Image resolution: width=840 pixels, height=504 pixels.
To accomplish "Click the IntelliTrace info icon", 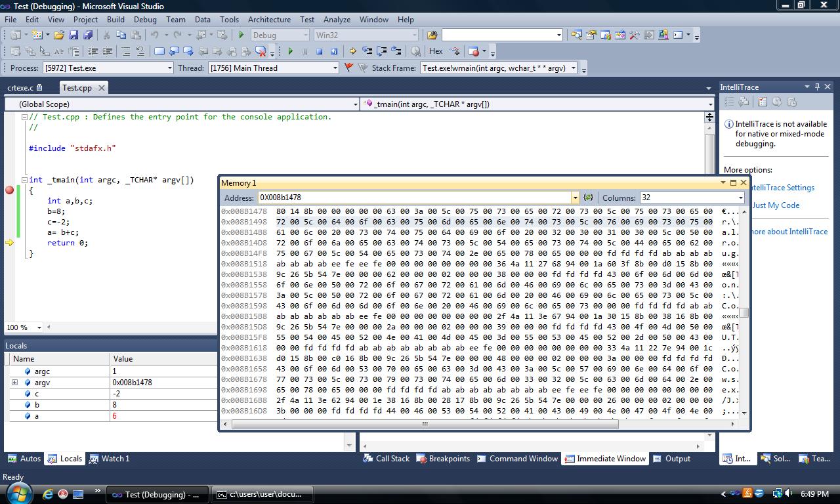I will 728,124.
